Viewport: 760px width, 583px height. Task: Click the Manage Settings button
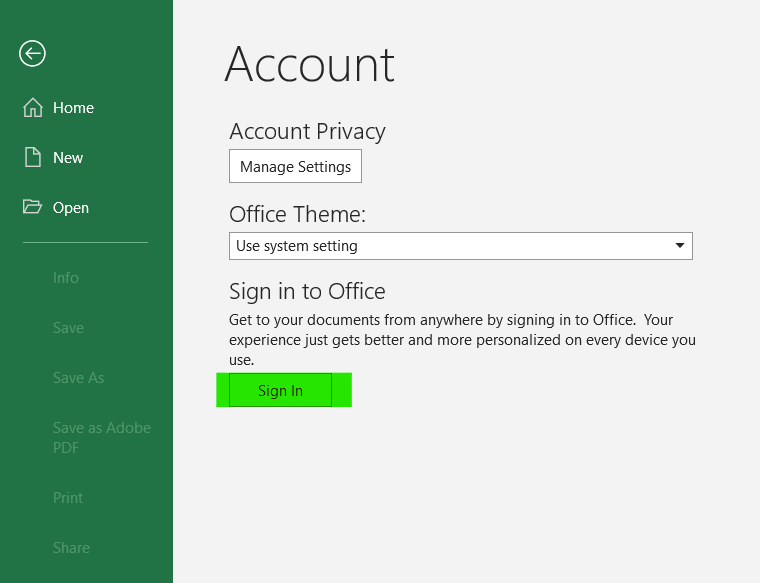pos(295,166)
